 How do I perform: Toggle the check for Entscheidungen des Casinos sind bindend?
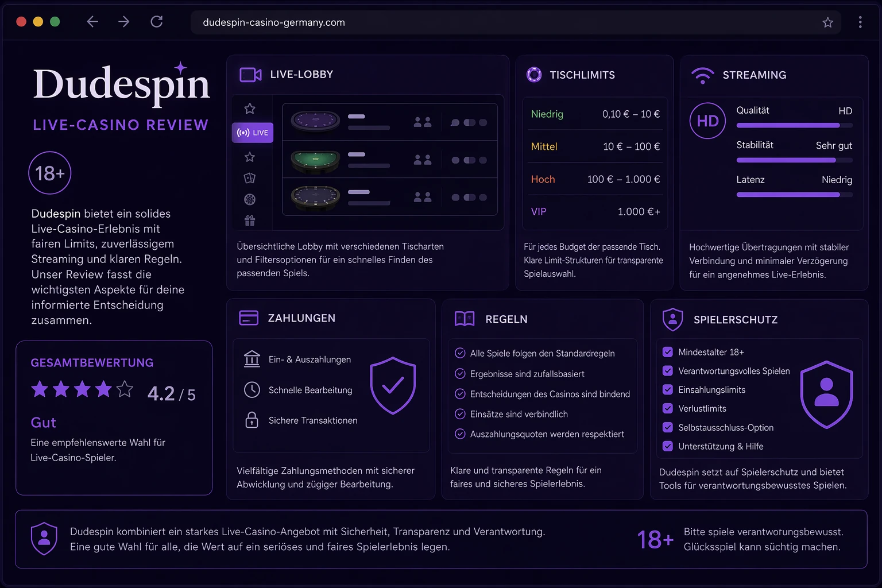pyautogui.click(x=460, y=393)
